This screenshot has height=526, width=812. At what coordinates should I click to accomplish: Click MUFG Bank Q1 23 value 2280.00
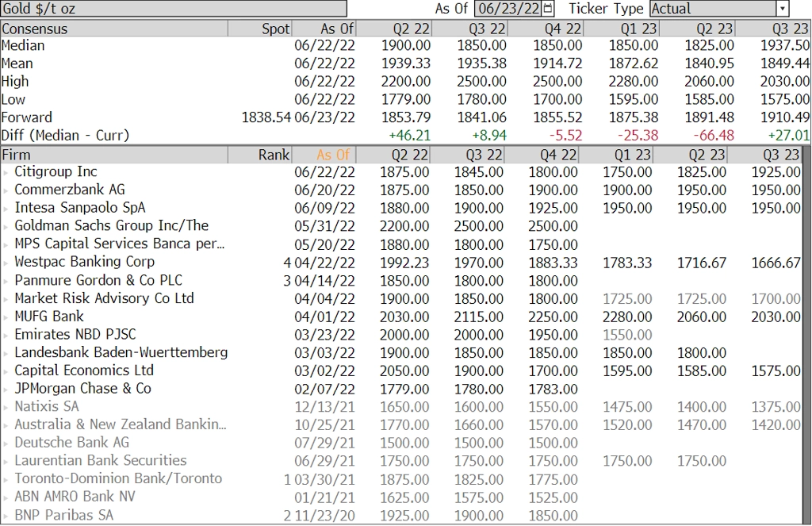[627, 317]
